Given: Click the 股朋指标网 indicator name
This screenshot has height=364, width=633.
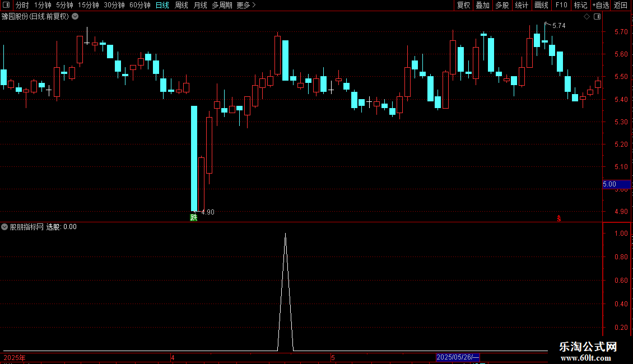Looking at the screenshot, I should (x=27, y=227).
